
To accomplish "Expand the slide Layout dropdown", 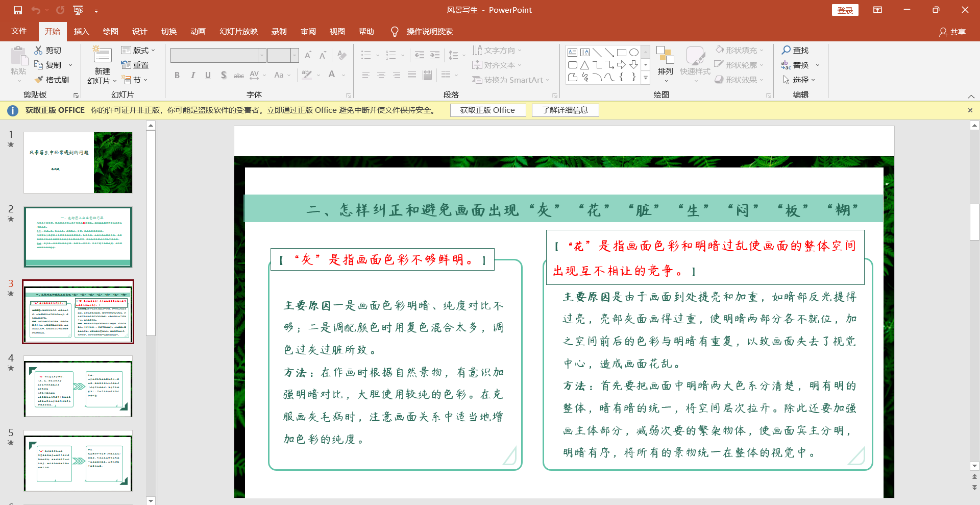I will tap(138, 50).
